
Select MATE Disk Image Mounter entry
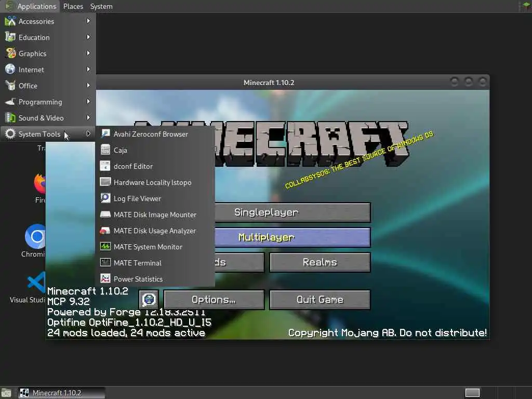coord(155,214)
